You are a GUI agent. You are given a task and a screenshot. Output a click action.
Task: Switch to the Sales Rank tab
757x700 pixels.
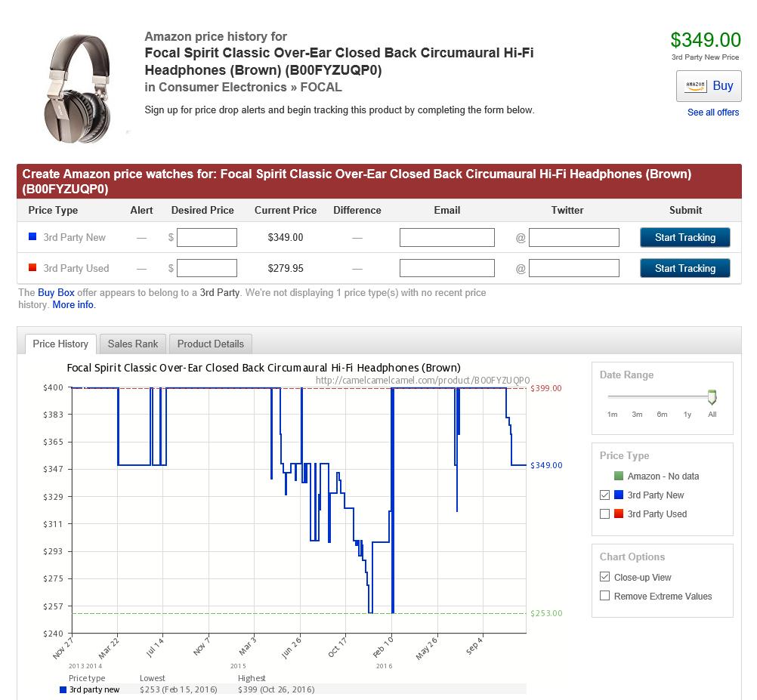[133, 344]
